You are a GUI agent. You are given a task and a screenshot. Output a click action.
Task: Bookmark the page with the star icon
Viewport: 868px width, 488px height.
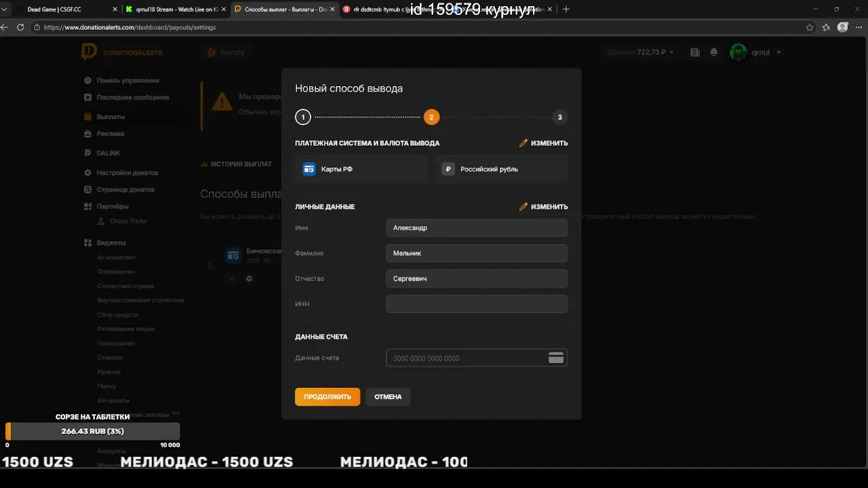[810, 27]
